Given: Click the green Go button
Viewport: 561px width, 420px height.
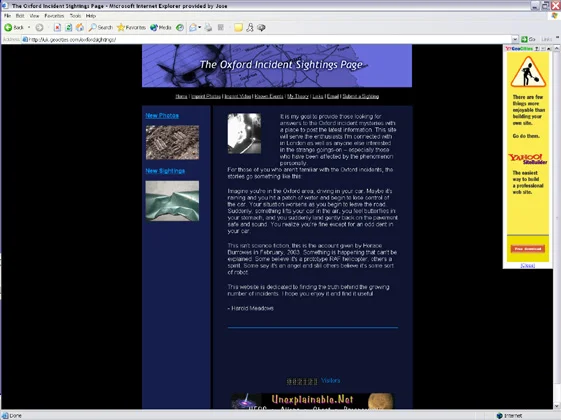Looking at the screenshot, I should (528, 39).
